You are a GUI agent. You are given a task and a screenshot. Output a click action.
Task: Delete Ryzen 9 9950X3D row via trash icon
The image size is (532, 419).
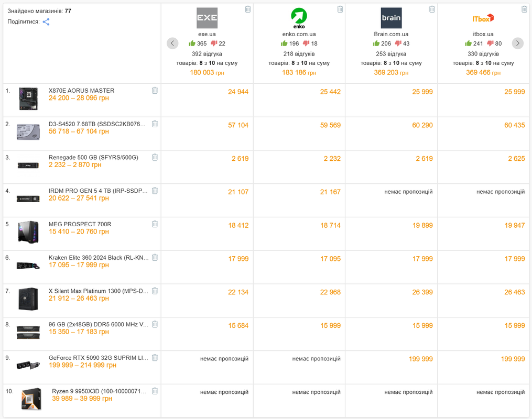[155, 391]
